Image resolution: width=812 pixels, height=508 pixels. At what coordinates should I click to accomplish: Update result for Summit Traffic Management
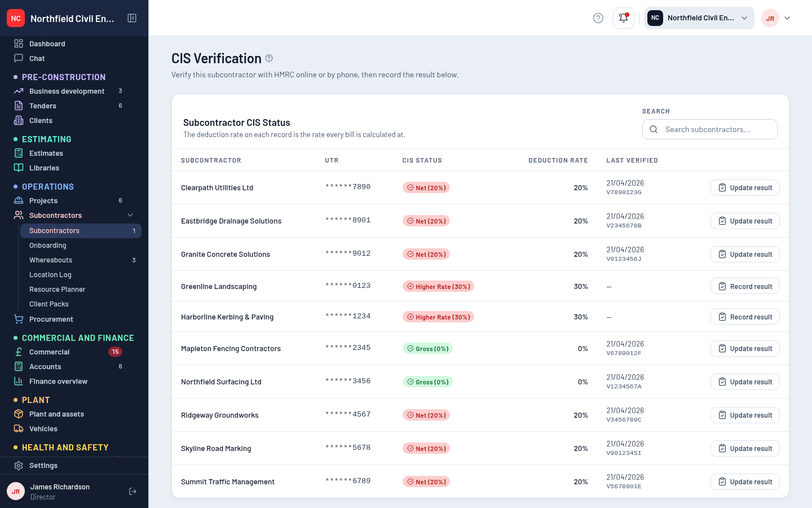click(745, 482)
